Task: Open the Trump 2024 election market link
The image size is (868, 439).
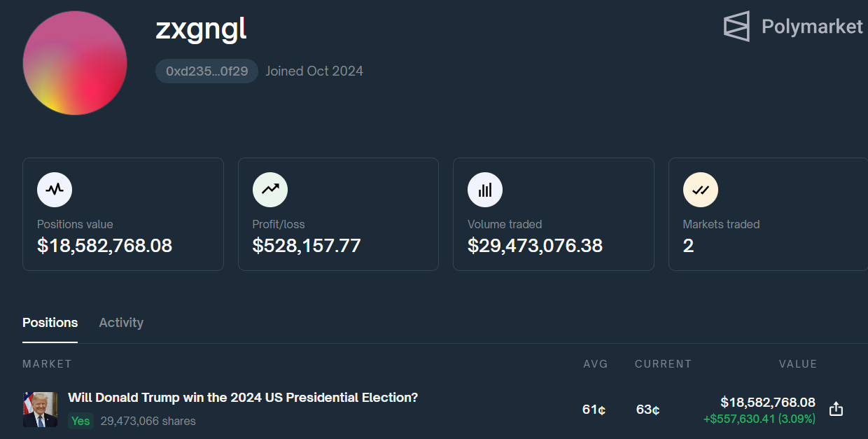Action: click(243, 398)
